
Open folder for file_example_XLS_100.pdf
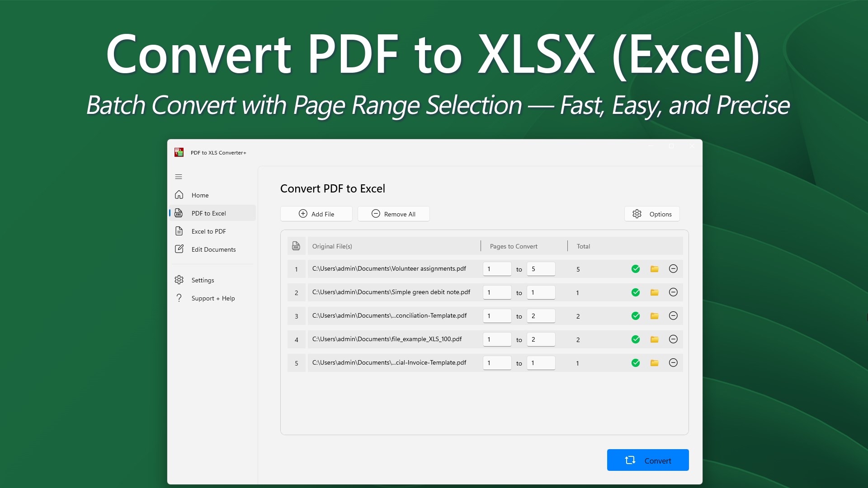point(654,339)
